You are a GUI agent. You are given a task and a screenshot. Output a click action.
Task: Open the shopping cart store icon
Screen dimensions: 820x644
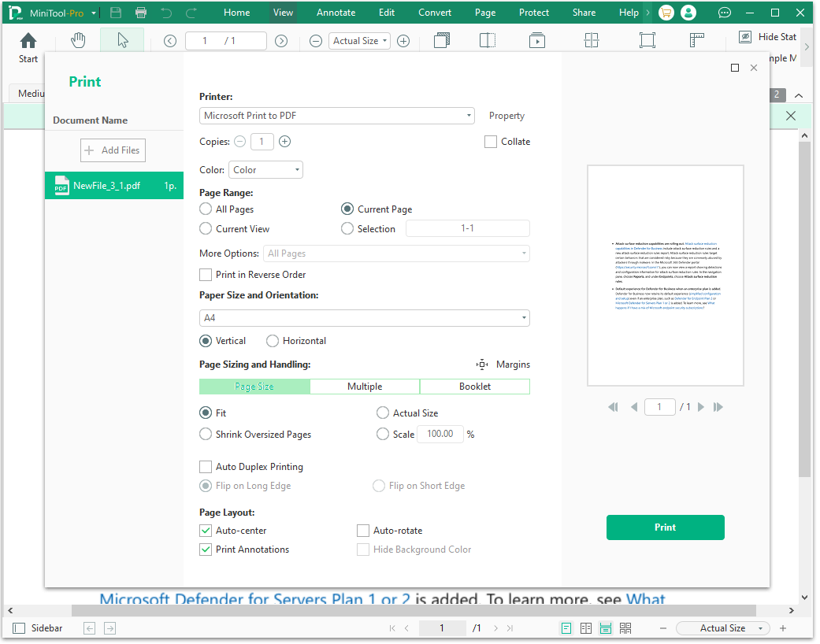[666, 13]
